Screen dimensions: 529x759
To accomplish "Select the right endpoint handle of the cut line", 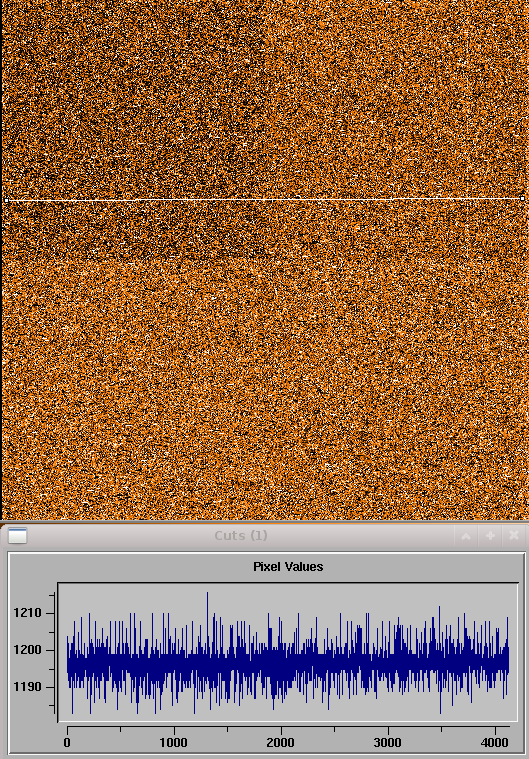I will click(x=523, y=198).
